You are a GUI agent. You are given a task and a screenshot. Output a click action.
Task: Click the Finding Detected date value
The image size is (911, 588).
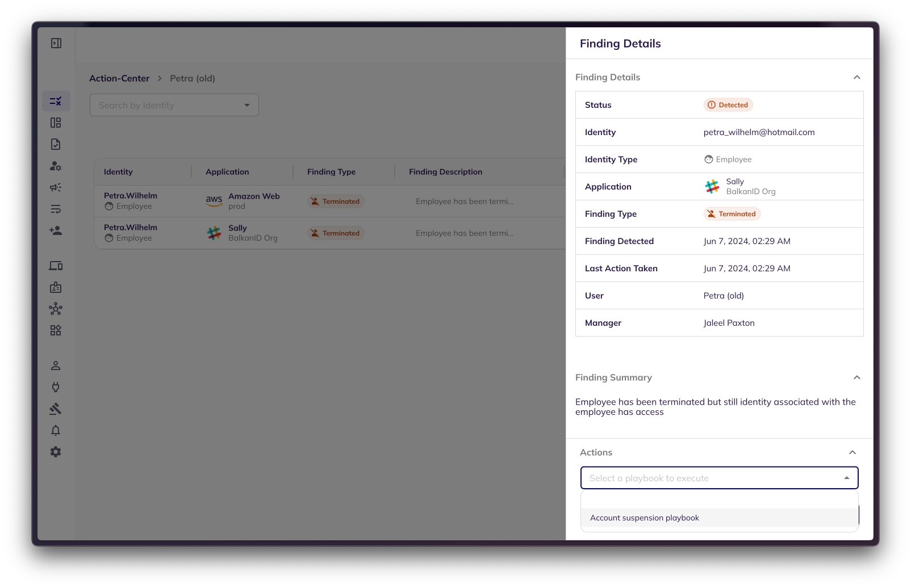point(747,241)
